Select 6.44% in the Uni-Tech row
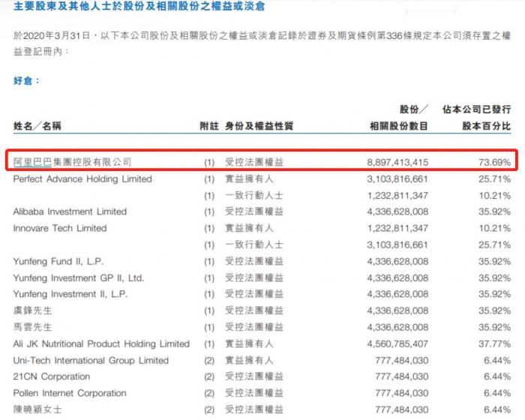The width and height of the screenshot is (525, 420). click(497, 361)
